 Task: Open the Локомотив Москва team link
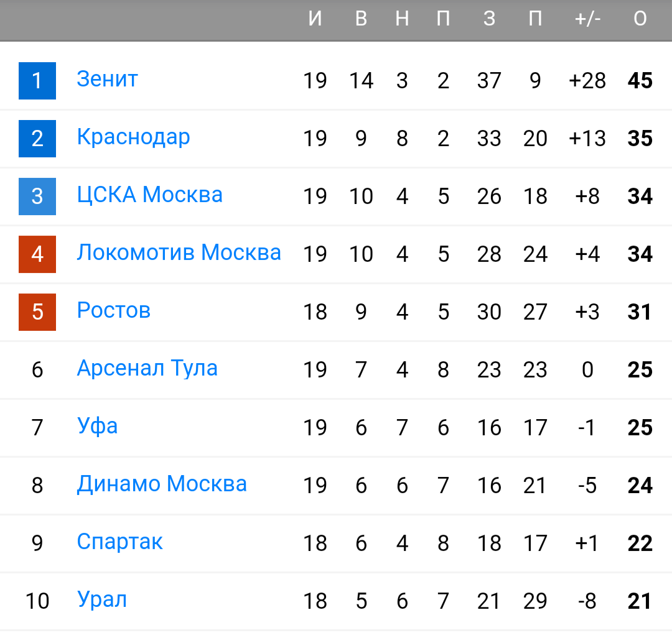coord(179,252)
